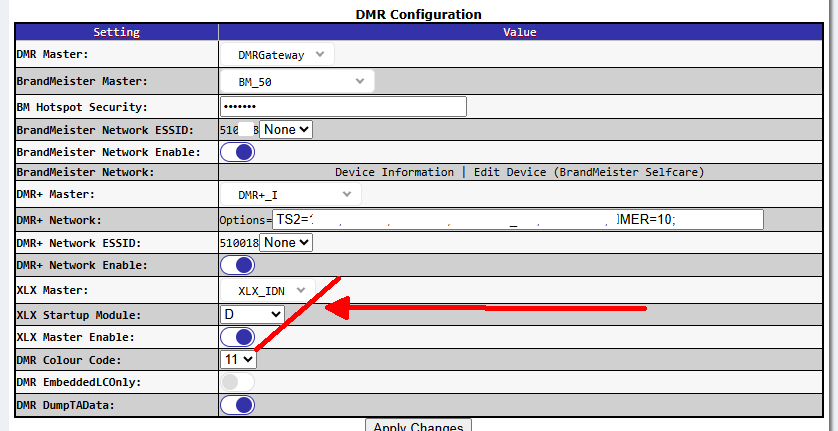Toggle DMR DumpTAData switch
The width and height of the screenshot is (838, 431).
[x=237, y=405]
